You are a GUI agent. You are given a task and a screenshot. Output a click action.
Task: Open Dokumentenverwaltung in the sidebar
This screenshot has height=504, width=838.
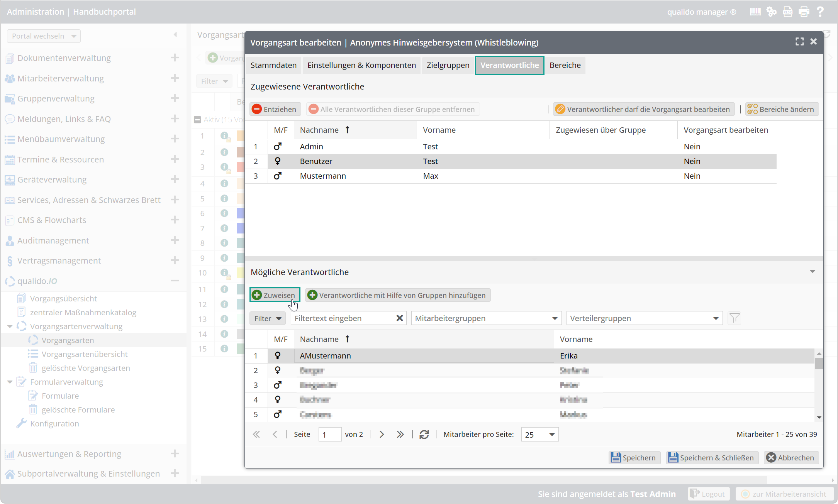pyautogui.click(x=64, y=58)
